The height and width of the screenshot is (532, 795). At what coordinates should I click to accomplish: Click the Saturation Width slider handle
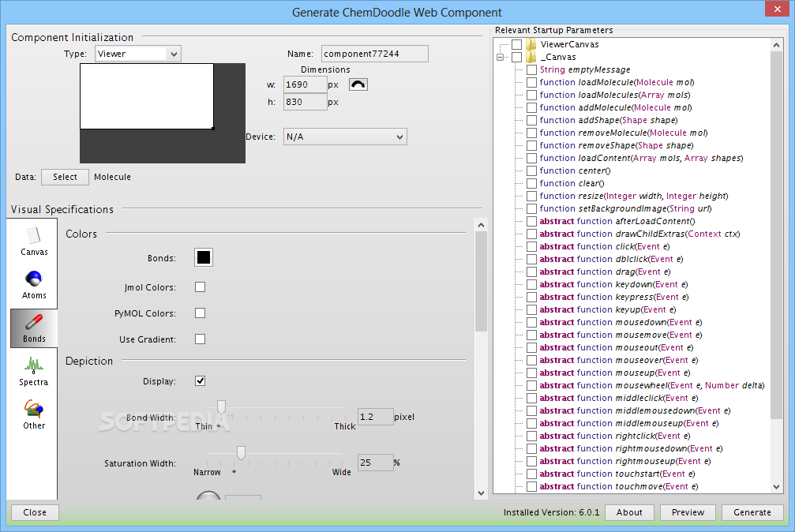(241, 453)
